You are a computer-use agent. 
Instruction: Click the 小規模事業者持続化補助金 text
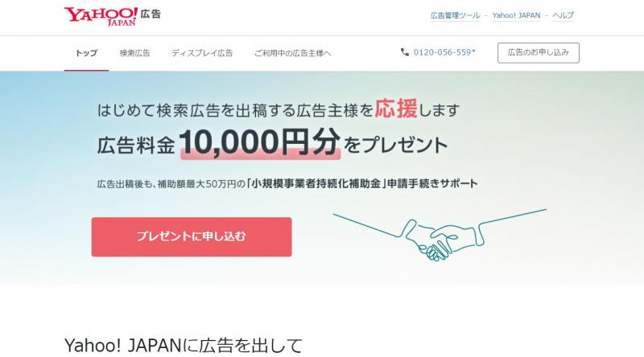point(316,183)
